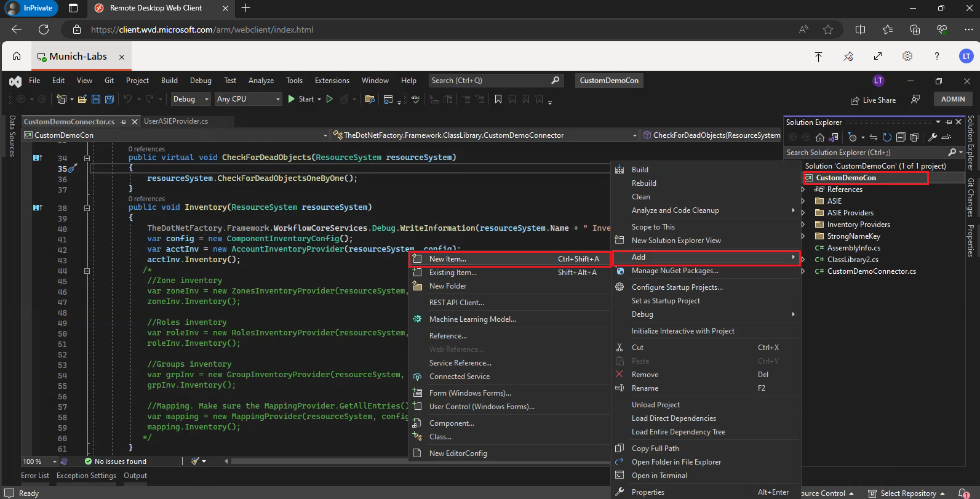Click Save All in the toolbar
Viewport: 980px width, 499px height.
110,99
